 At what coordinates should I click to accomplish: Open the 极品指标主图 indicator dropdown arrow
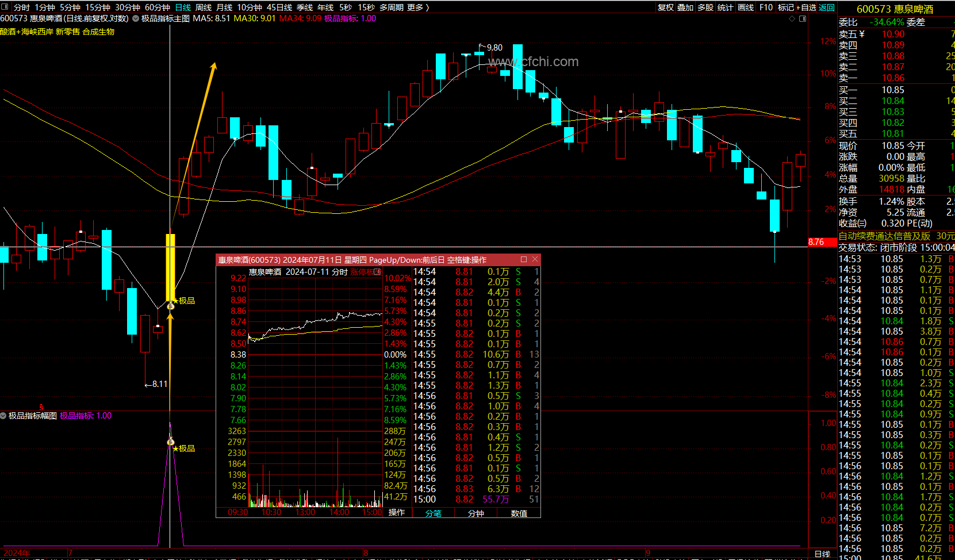136,18
